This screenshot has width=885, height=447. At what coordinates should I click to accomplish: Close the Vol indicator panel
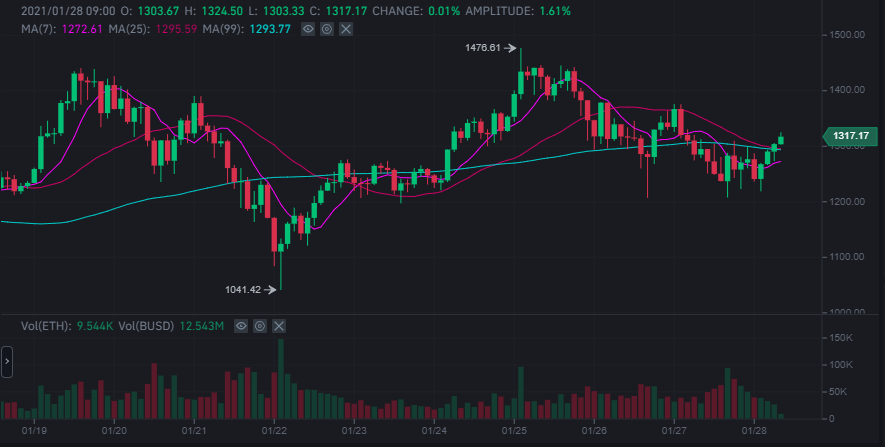278,326
